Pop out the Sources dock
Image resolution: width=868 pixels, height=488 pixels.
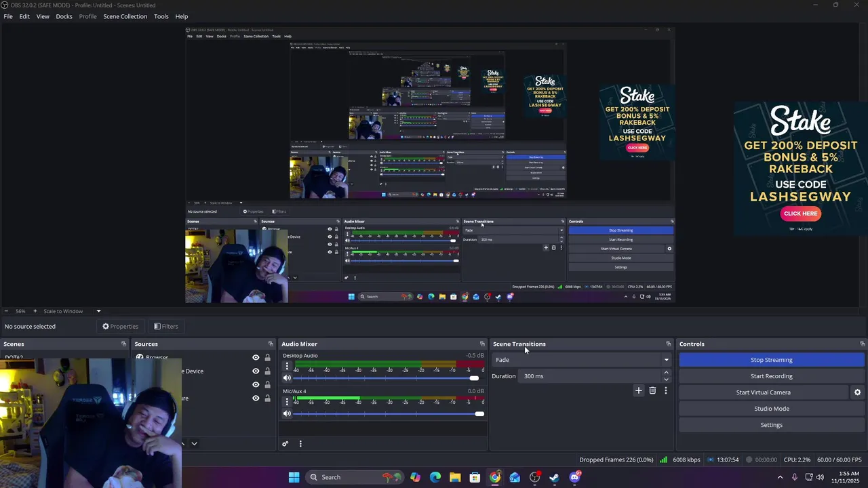[x=271, y=344]
